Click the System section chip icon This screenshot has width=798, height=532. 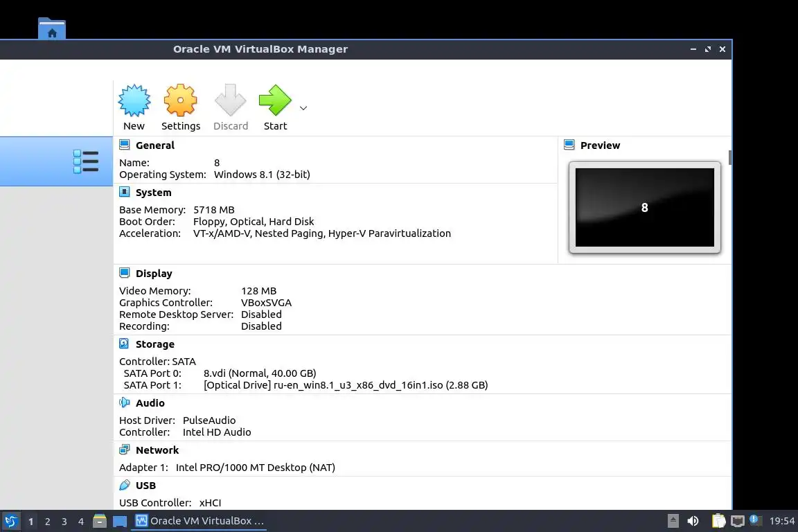point(124,192)
